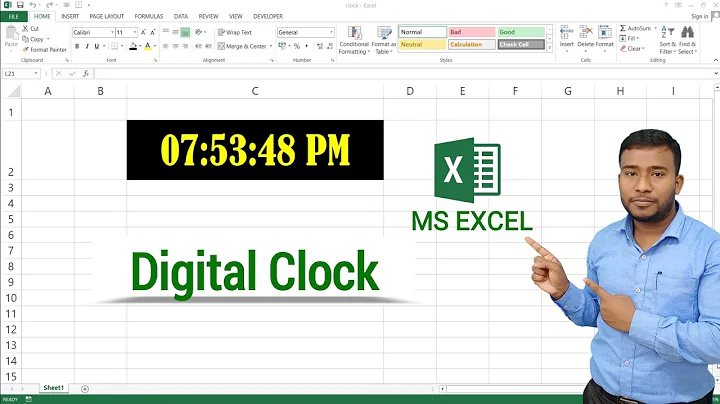Click the Format as Table button

(x=384, y=40)
